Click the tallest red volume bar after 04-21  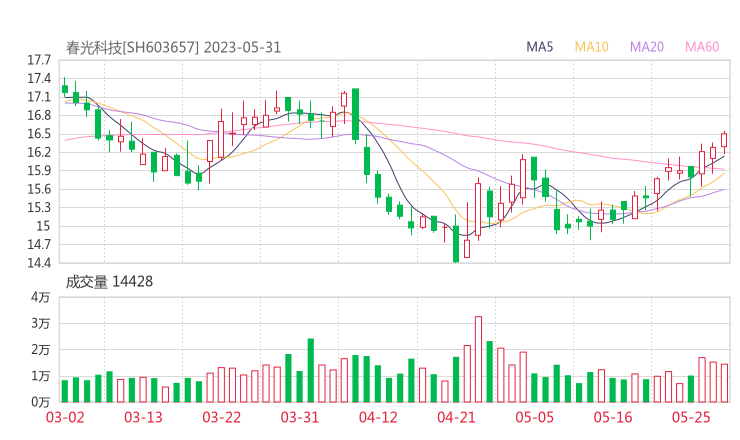click(478, 359)
